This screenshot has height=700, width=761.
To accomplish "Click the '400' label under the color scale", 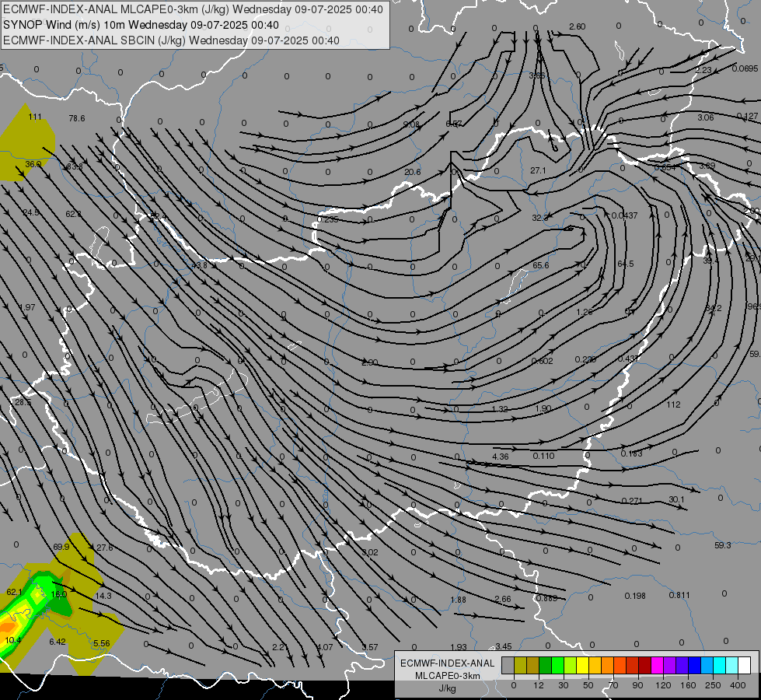I will point(738,685).
